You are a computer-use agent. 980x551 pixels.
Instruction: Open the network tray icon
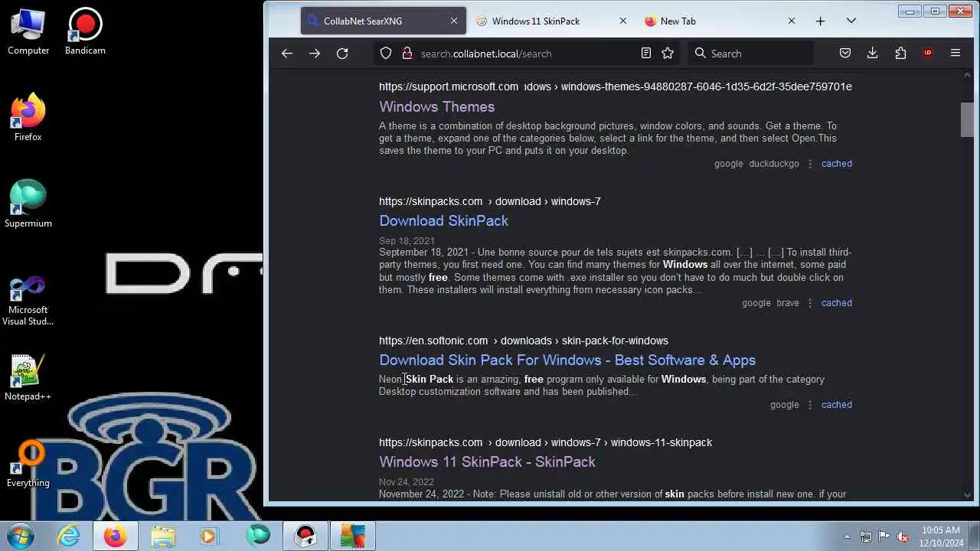(x=866, y=536)
